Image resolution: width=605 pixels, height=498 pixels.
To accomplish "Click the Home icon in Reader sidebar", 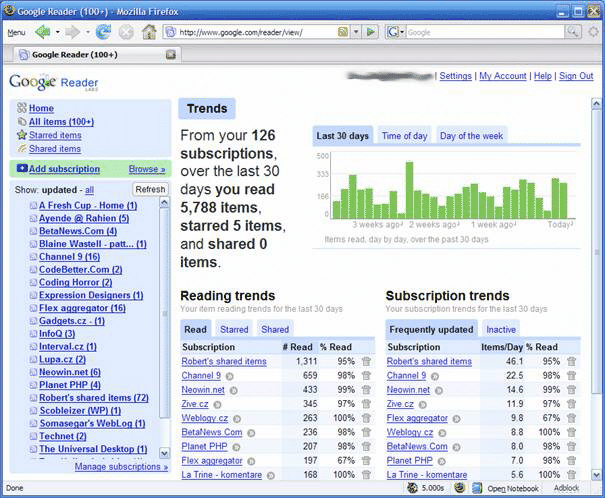I will click(x=22, y=108).
